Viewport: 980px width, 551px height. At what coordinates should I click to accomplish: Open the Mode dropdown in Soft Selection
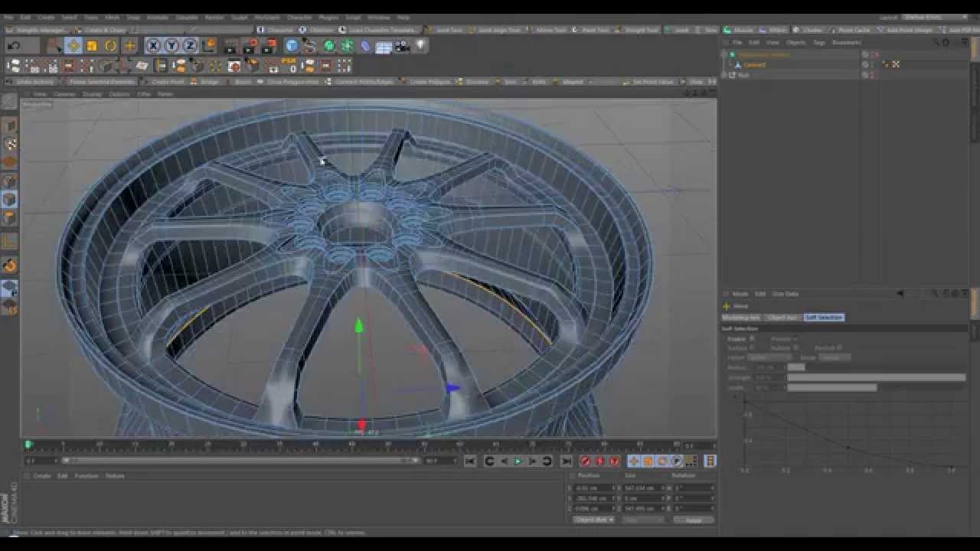point(835,357)
